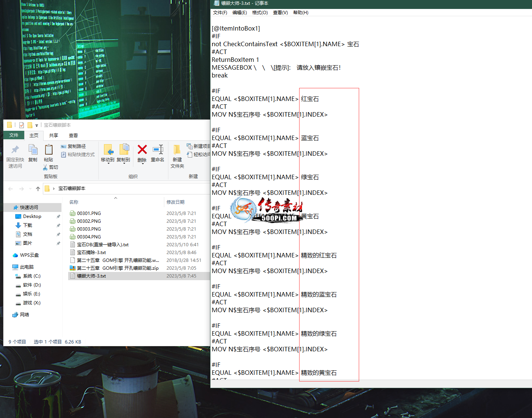
Task: Click the Explorer Forward arrow
Action: click(x=22, y=189)
